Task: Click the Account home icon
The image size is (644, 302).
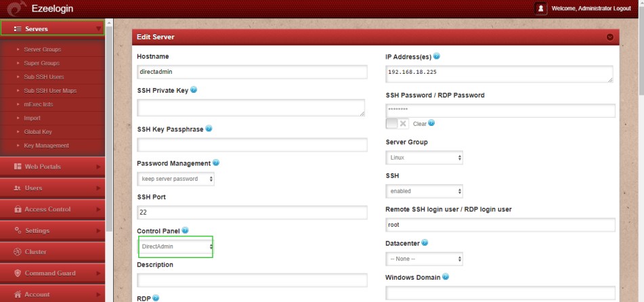Action: (x=18, y=294)
